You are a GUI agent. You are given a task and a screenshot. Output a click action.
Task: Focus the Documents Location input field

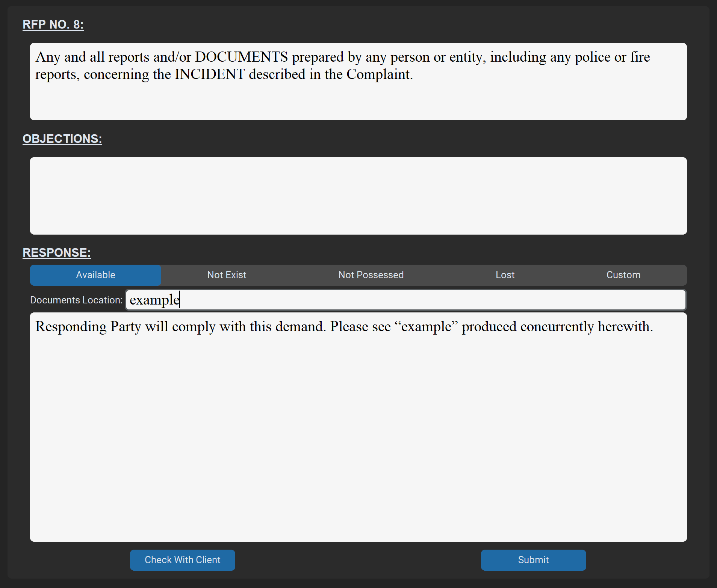point(406,300)
